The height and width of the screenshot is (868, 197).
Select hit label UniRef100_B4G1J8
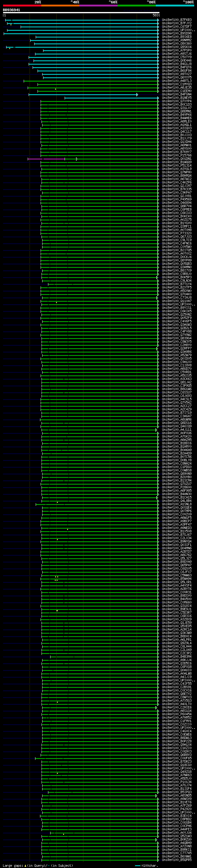point(177,64)
